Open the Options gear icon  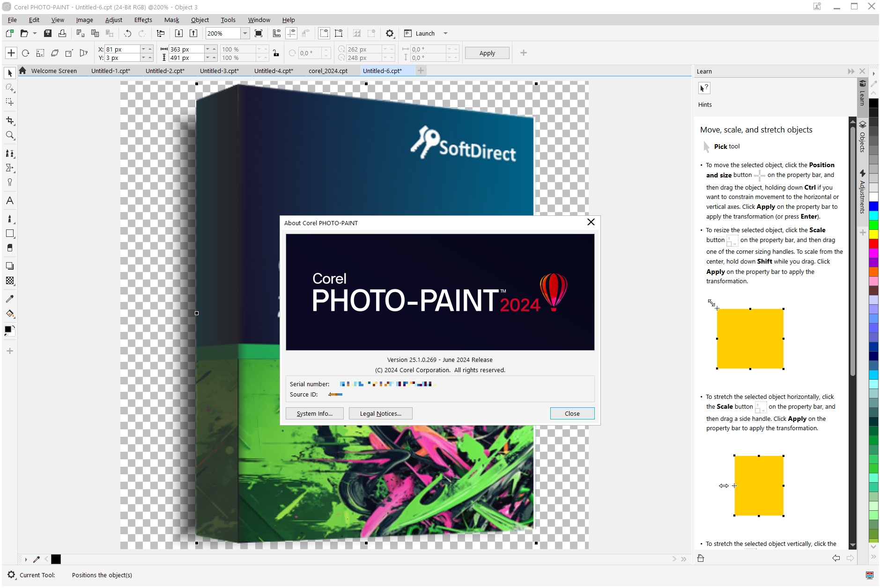(389, 33)
